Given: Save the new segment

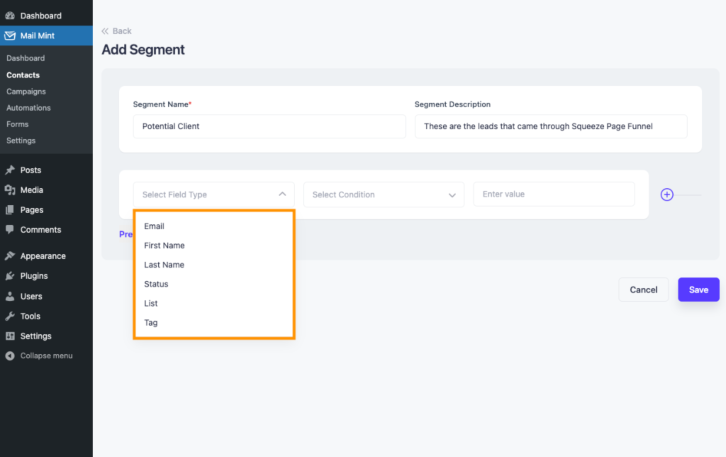Looking at the screenshot, I should (x=698, y=289).
